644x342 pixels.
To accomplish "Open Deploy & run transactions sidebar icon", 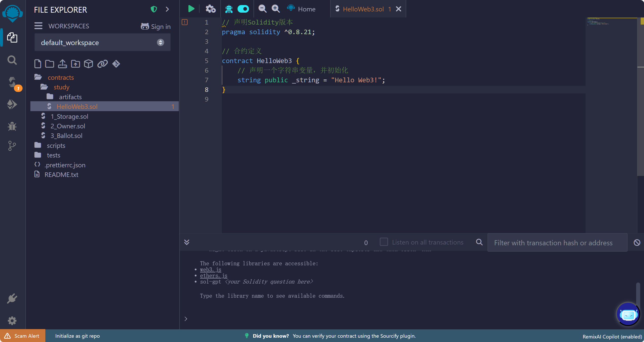I will point(12,104).
